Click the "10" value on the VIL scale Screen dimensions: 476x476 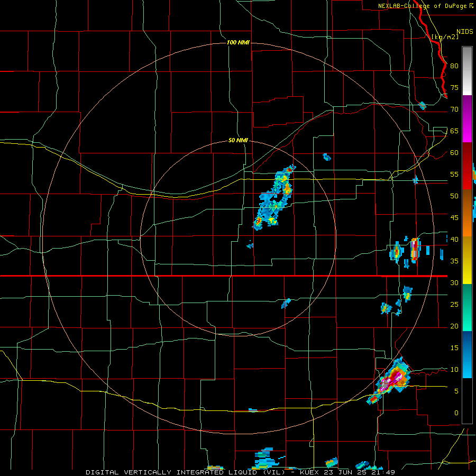pyautogui.click(x=454, y=370)
